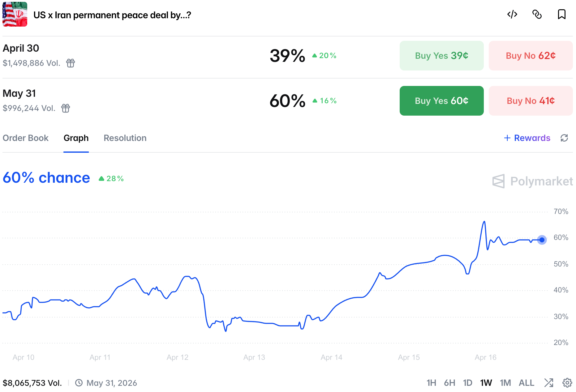
Task: Refresh the order book data
Action: point(564,138)
